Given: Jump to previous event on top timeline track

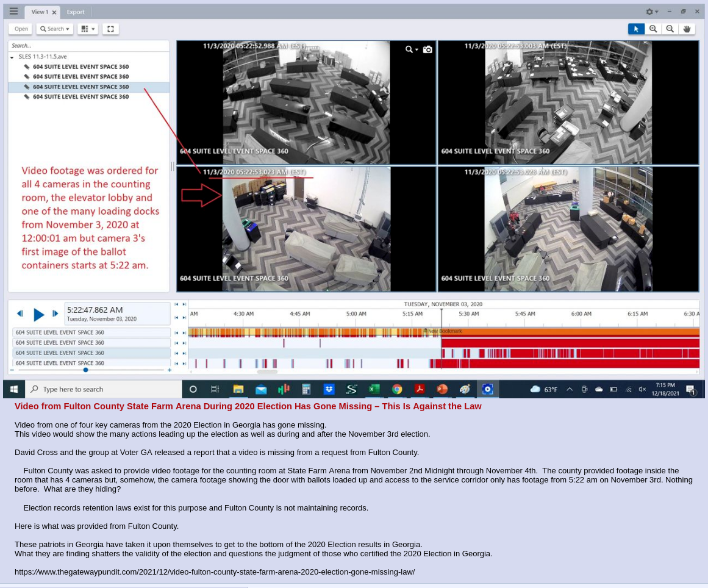Looking at the screenshot, I should [x=177, y=333].
